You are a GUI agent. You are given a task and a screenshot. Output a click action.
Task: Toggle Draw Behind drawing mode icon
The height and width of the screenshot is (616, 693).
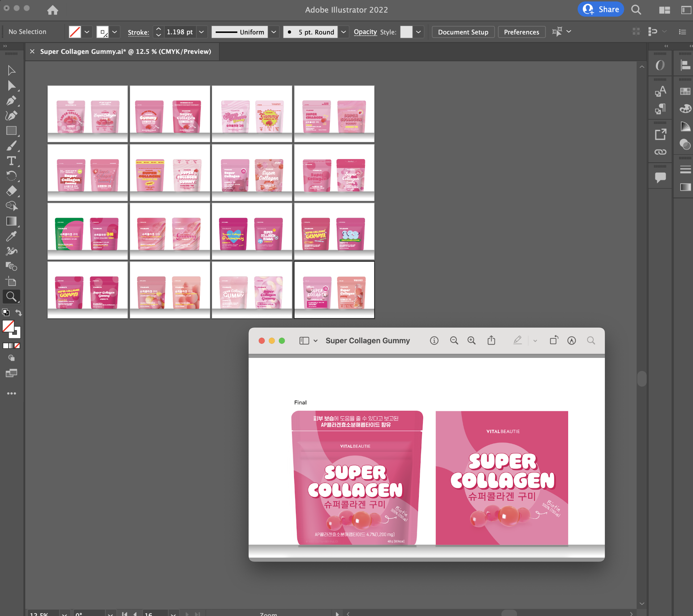(11, 358)
